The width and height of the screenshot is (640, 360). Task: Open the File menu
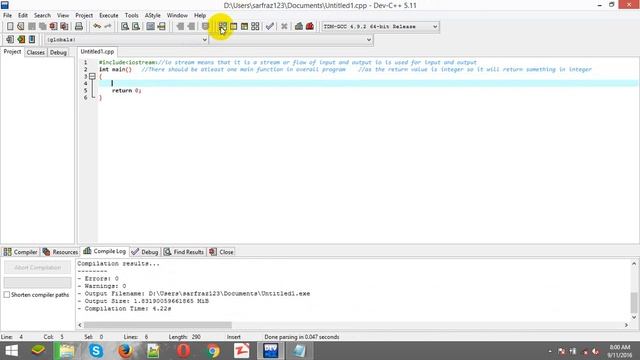(x=7, y=16)
